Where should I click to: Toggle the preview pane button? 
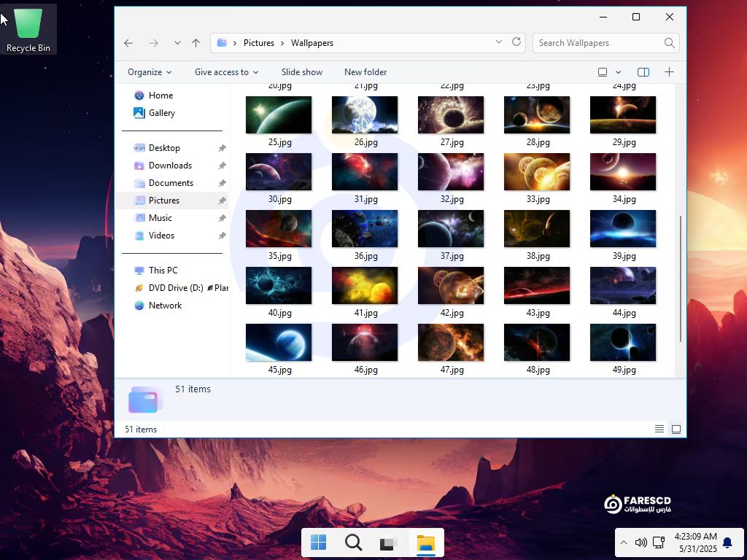[x=643, y=72]
